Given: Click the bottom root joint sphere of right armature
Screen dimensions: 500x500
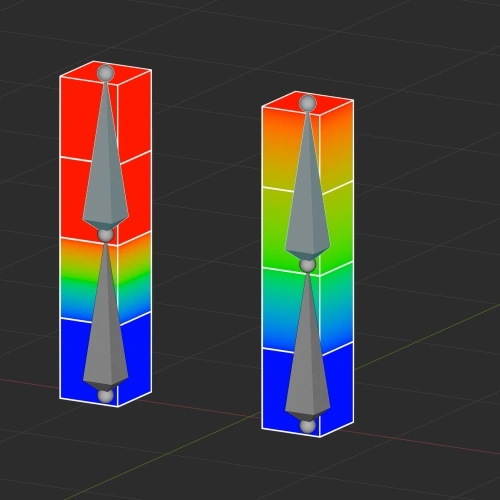Looking at the screenshot, I should point(307,427).
